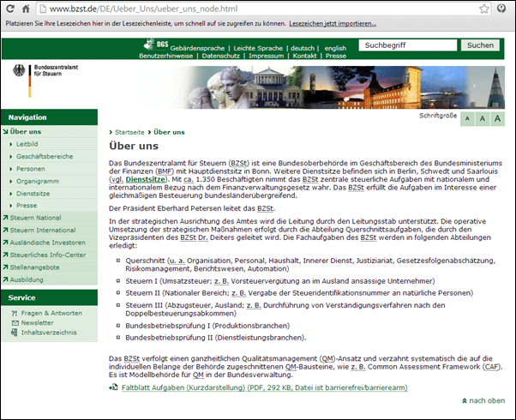
Task: Expand Stellenangebote section
Action: pyautogui.click(x=34, y=267)
